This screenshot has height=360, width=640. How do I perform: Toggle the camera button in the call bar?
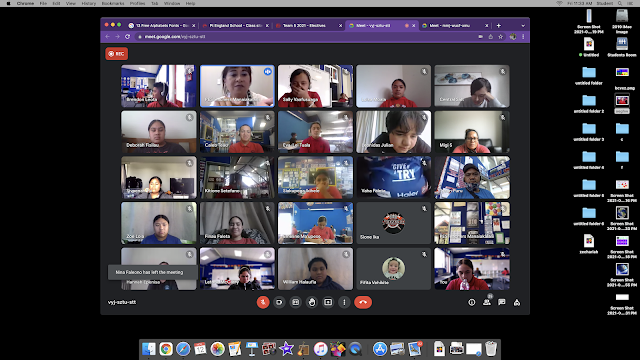click(x=279, y=302)
